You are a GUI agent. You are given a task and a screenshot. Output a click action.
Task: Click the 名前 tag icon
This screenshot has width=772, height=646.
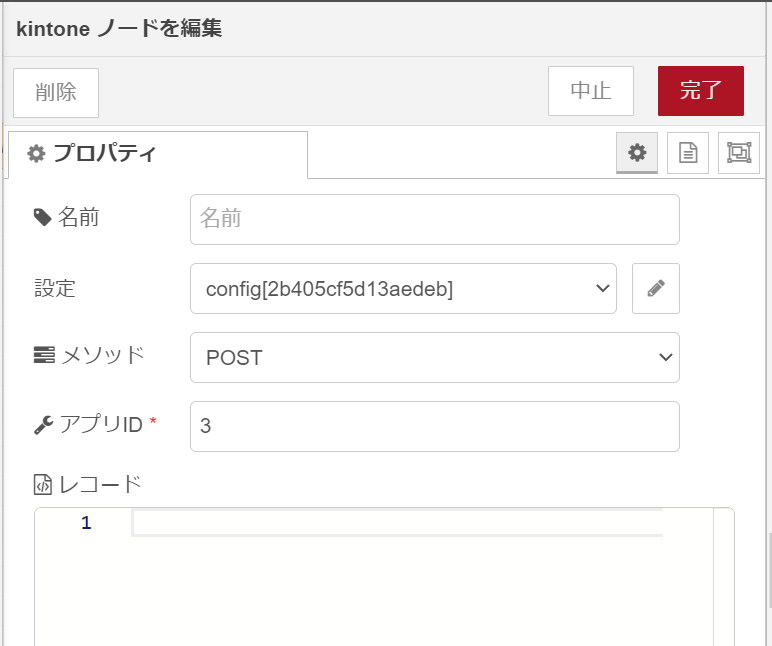[x=42, y=217]
